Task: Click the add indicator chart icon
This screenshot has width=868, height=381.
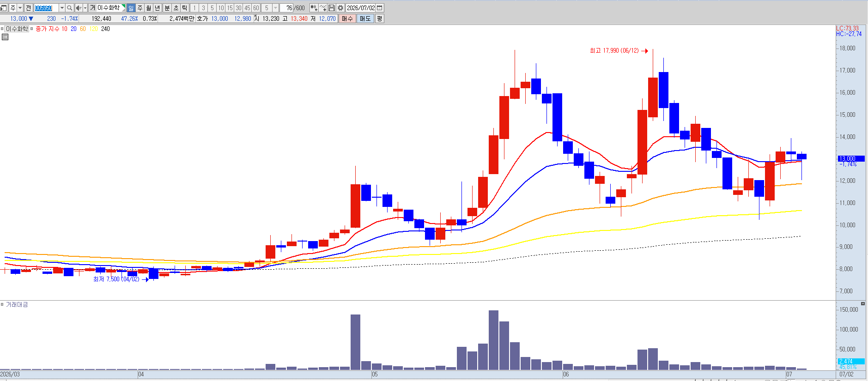Action: click(323, 8)
